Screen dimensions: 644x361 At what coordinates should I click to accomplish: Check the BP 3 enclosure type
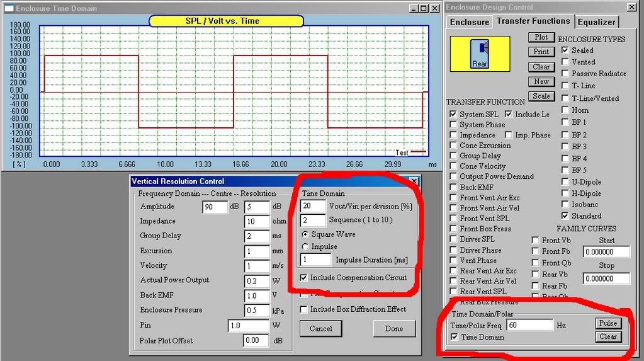pyautogui.click(x=565, y=146)
